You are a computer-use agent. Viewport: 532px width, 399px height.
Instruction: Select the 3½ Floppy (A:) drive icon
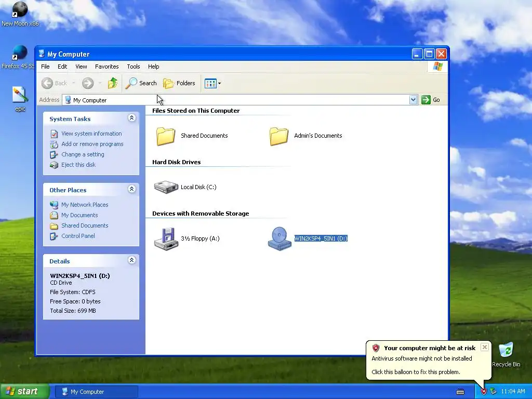pyautogui.click(x=166, y=238)
